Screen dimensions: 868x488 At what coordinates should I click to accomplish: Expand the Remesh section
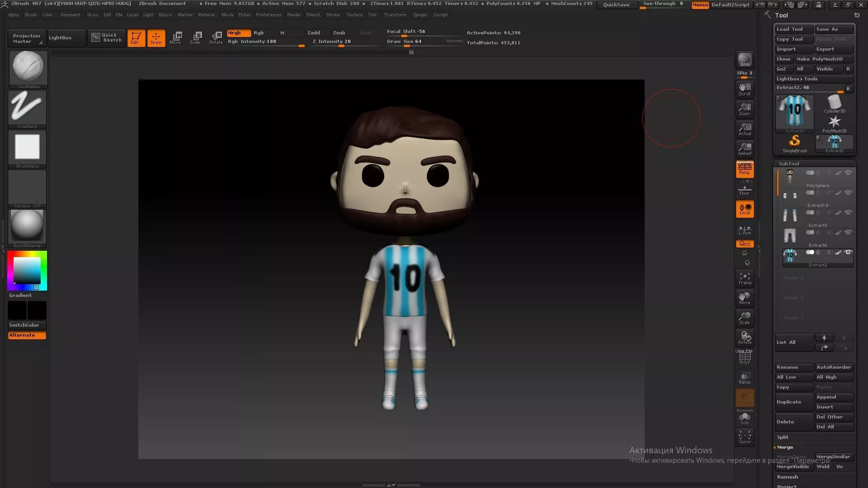pos(788,477)
